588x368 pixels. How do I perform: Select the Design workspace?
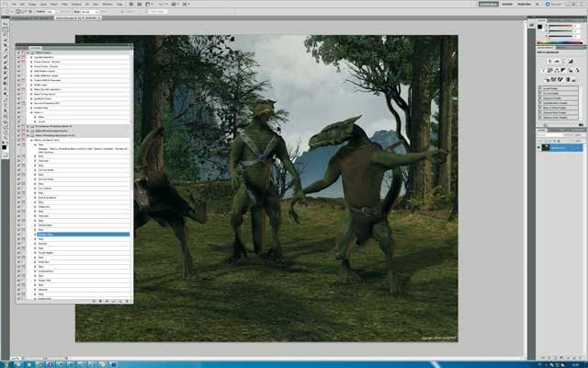pyautogui.click(x=507, y=4)
